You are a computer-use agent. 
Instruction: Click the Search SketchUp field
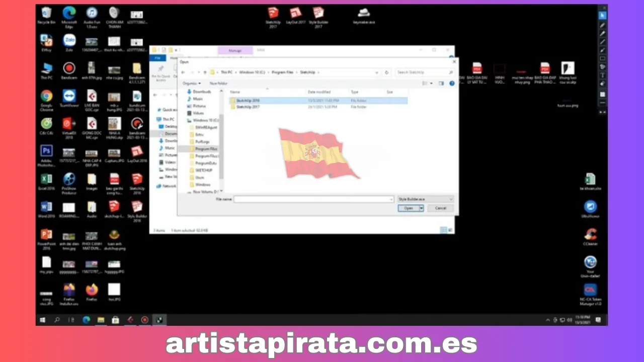425,72
